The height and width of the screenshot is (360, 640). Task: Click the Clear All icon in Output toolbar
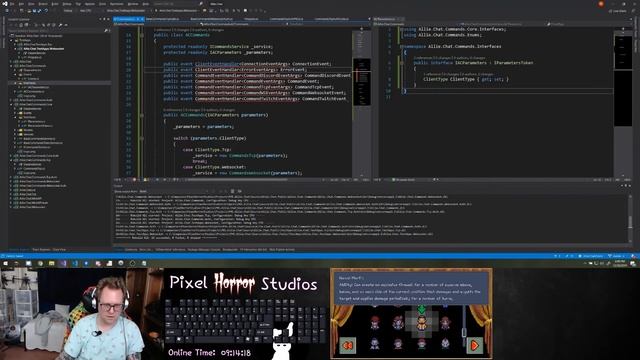click(x=233, y=191)
